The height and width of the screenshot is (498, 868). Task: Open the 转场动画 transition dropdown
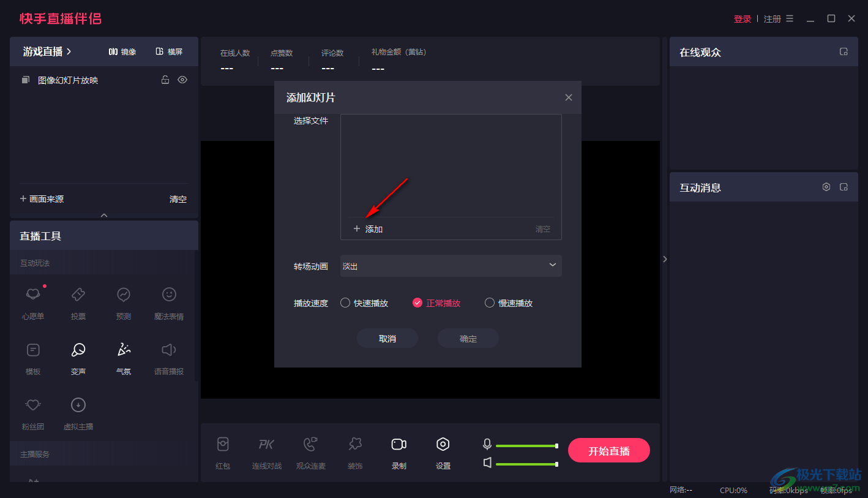point(451,266)
